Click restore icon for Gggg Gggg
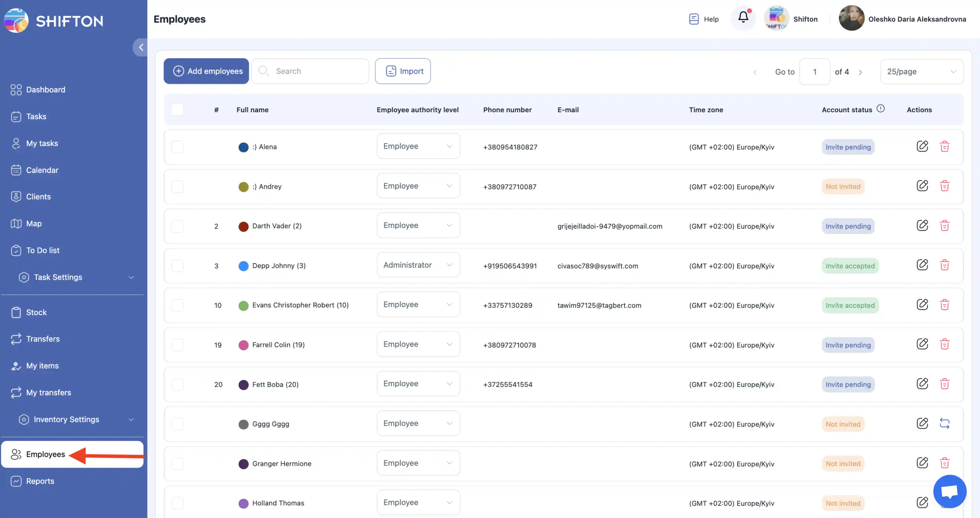The width and height of the screenshot is (980, 518). pos(944,423)
